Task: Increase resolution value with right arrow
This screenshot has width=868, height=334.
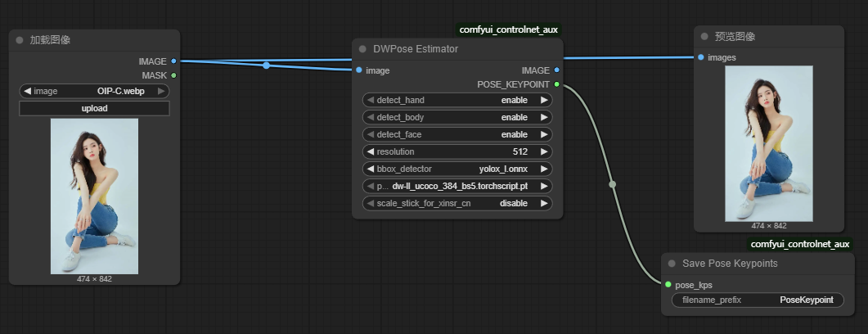Action: pos(545,151)
